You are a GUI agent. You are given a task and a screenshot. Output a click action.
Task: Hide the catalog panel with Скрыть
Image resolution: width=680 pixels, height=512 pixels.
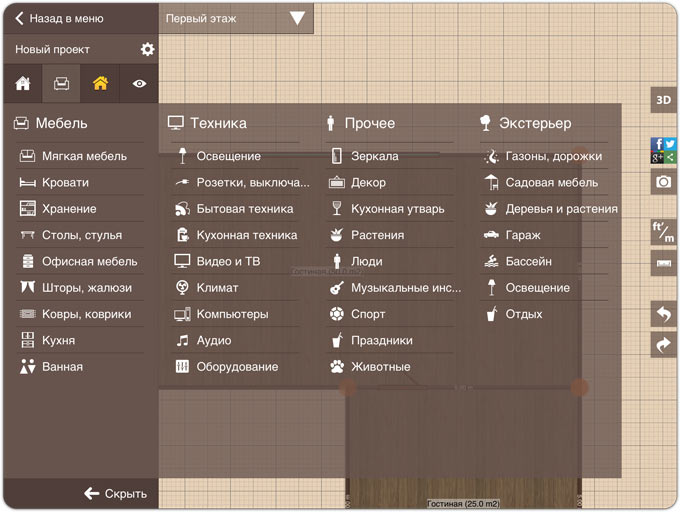tap(116, 493)
